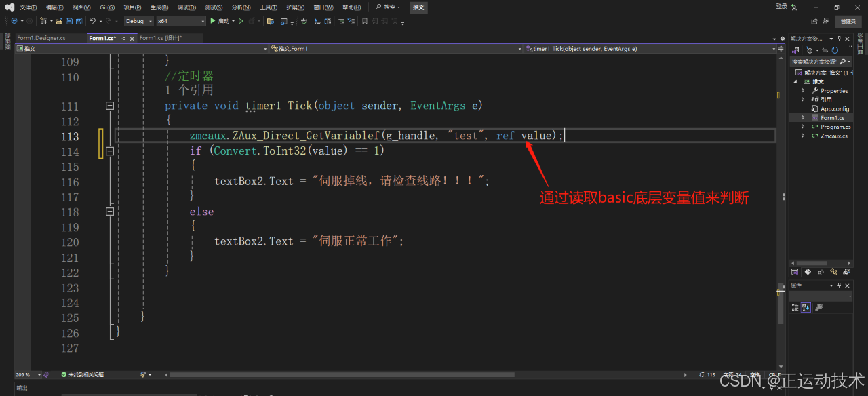The width and height of the screenshot is (868, 396).
Task: Select Form1.cs in Solution Explorer
Action: pos(832,117)
